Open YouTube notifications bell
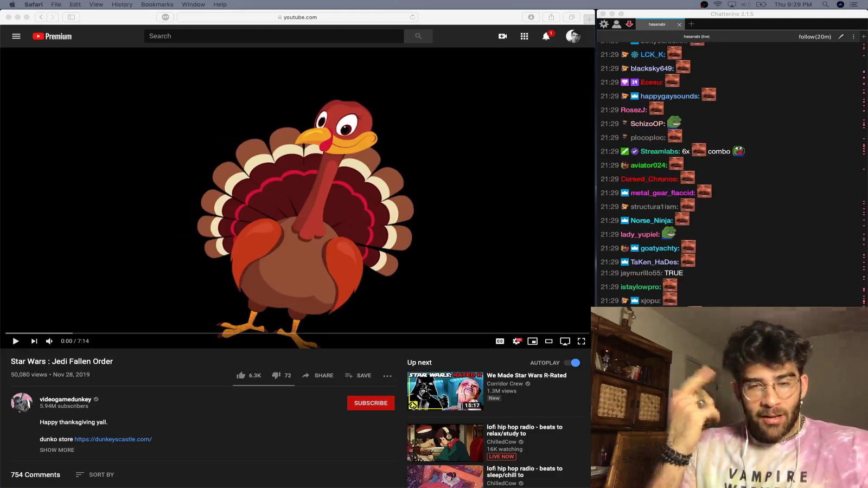Image resolution: width=868 pixels, height=488 pixels. [546, 36]
